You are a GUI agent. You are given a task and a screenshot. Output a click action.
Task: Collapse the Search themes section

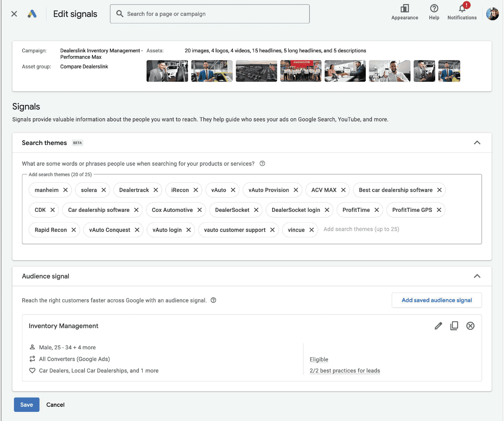(477, 143)
